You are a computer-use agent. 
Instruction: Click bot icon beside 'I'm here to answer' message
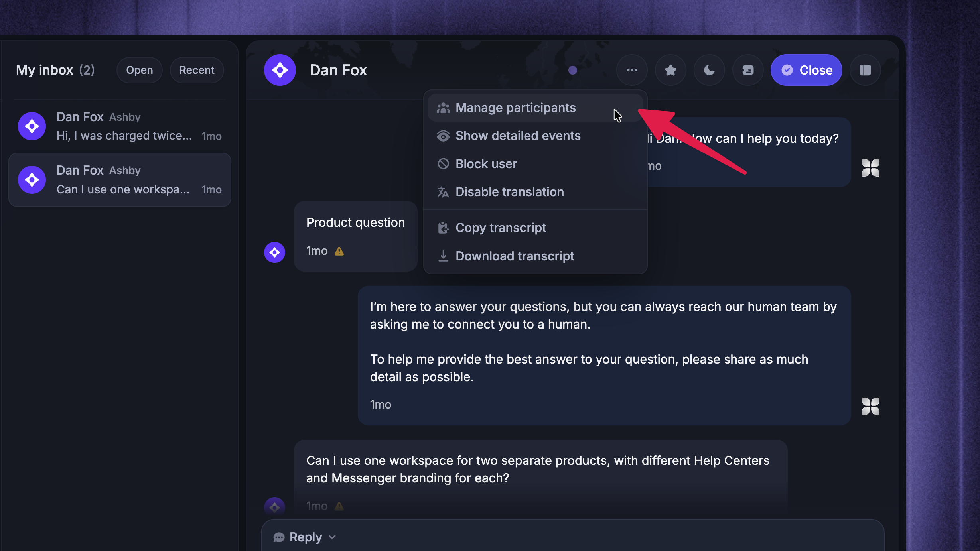pyautogui.click(x=870, y=406)
